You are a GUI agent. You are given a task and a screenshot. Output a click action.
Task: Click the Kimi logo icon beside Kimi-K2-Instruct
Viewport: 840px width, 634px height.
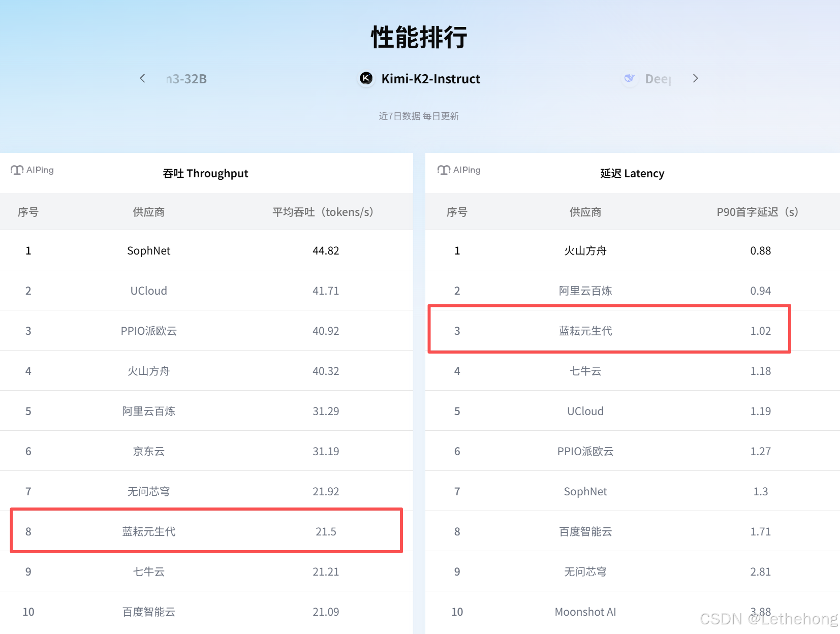coord(366,78)
